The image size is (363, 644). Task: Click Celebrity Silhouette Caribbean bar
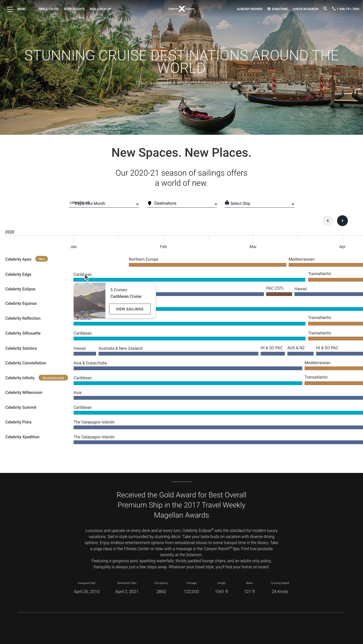pyautogui.click(x=190, y=339)
